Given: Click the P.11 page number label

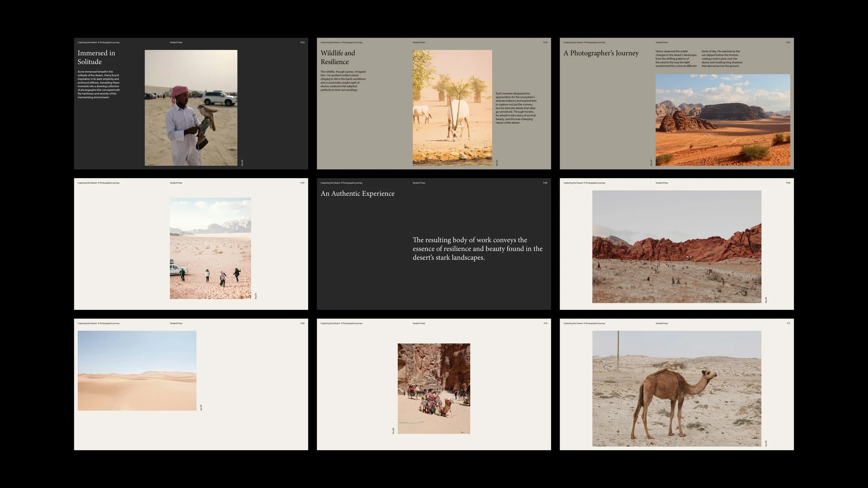Looking at the screenshot, I should [x=788, y=323].
